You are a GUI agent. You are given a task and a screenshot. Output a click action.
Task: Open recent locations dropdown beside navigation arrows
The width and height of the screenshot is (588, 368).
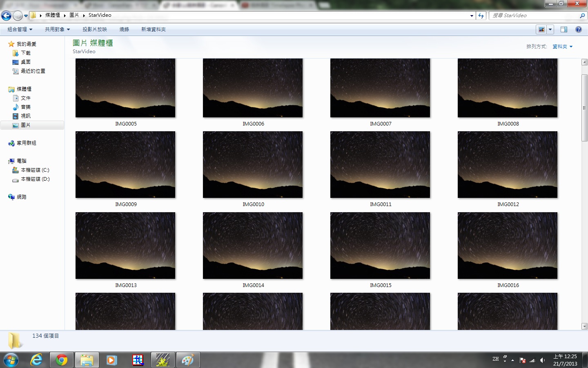pos(26,16)
